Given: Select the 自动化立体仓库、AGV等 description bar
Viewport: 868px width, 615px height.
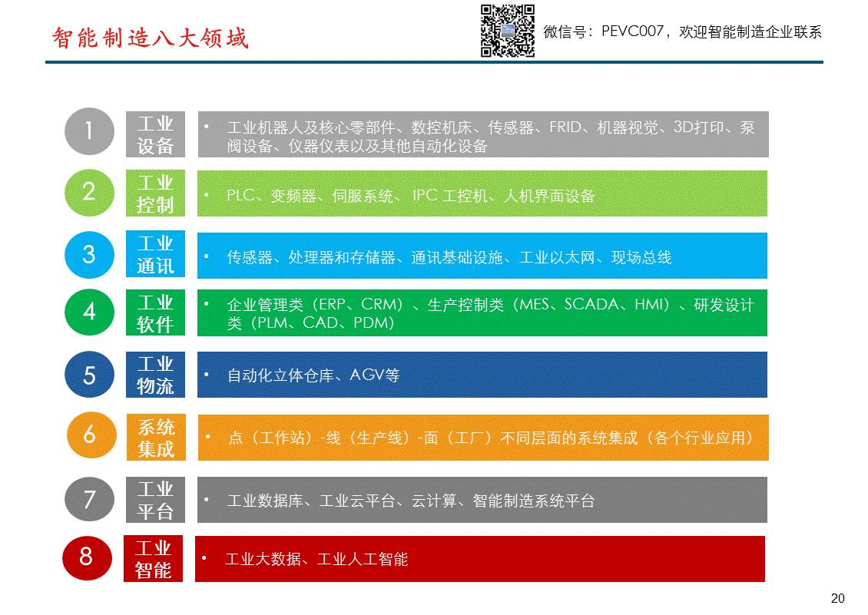Looking at the screenshot, I should tap(482, 375).
